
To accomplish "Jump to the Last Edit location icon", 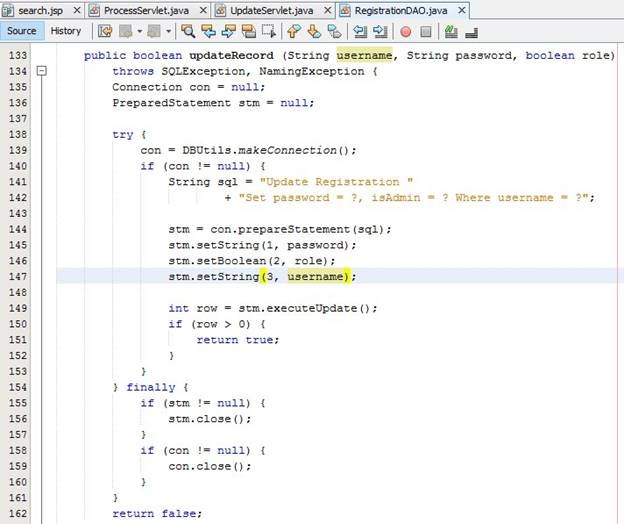I will (105, 31).
